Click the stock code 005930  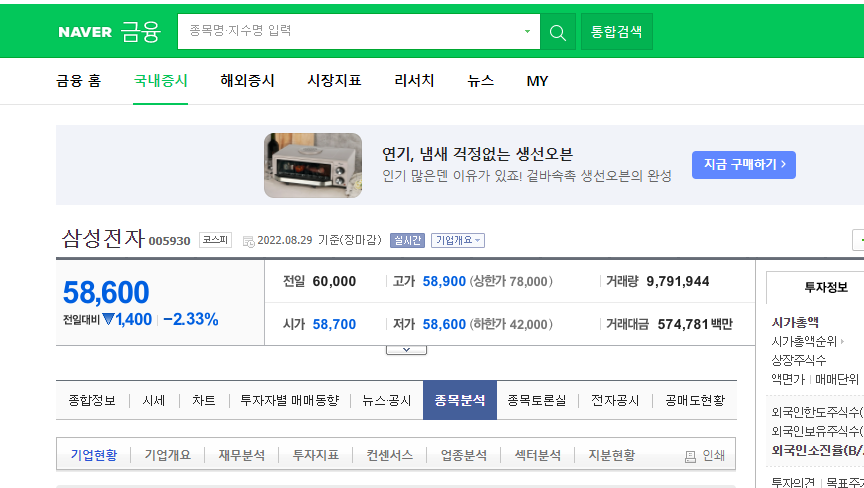coord(170,241)
